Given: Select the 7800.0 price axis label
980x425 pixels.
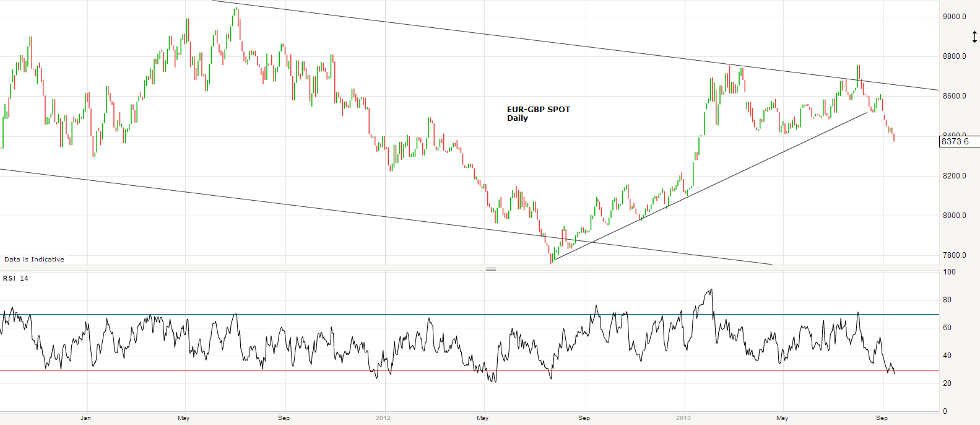Looking at the screenshot, I should [x=954, y=255].
